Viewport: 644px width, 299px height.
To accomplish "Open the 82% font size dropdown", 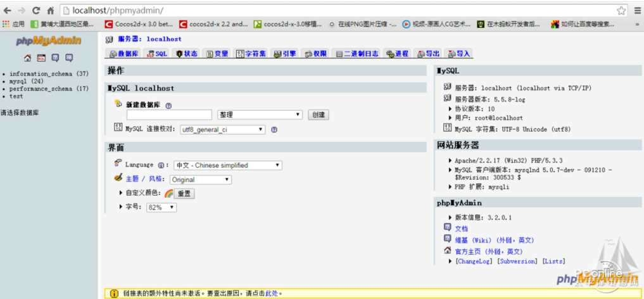I will coord(161,207).
